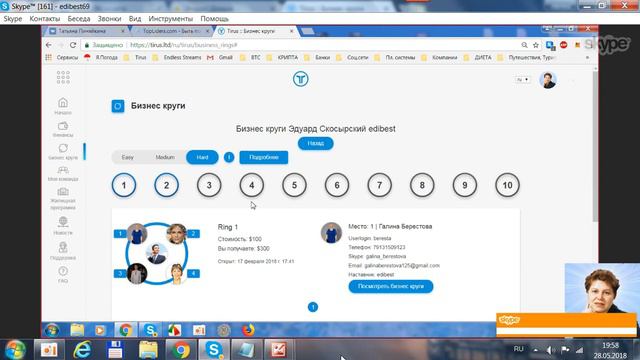640x360 pixels.
Task: Open Бизнес круги sidebar item
Action: pyautogui.click(x=63, y=151)
